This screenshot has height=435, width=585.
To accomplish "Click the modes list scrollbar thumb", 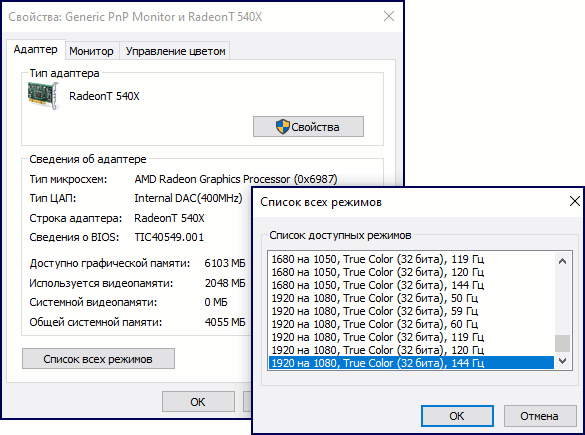I will click(x=562, y=343).
